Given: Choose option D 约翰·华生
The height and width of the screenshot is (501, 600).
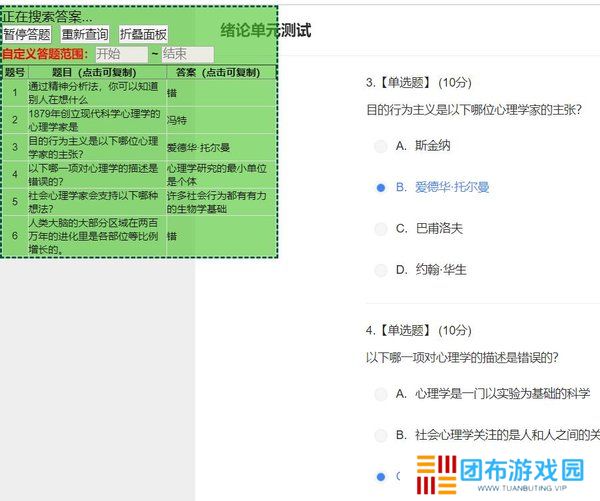Looking at the screenshot, I should tap(381, 270).
